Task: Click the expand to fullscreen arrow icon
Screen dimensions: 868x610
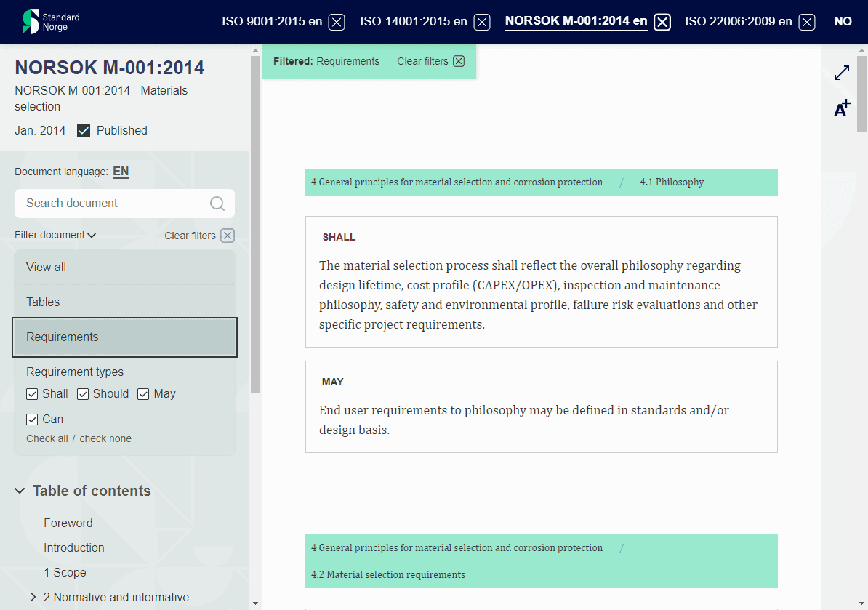Action: (x=841, y=73)
